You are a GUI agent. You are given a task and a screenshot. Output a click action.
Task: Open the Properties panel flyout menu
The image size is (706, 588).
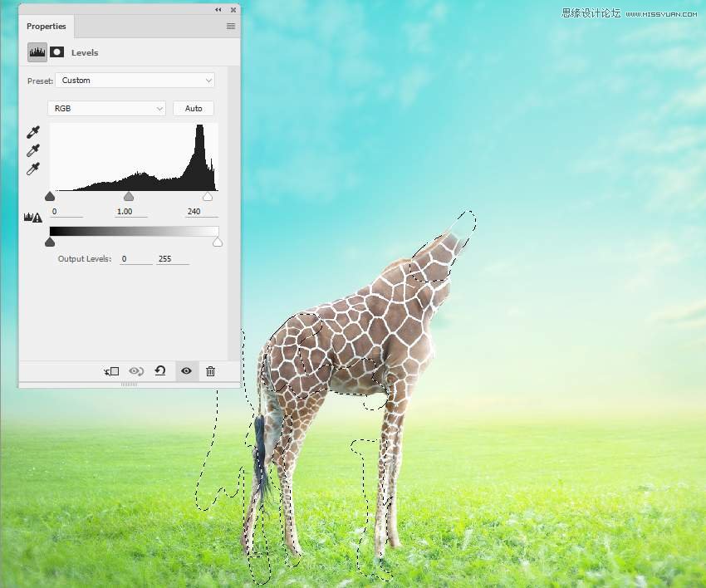(x=231, y=27)
